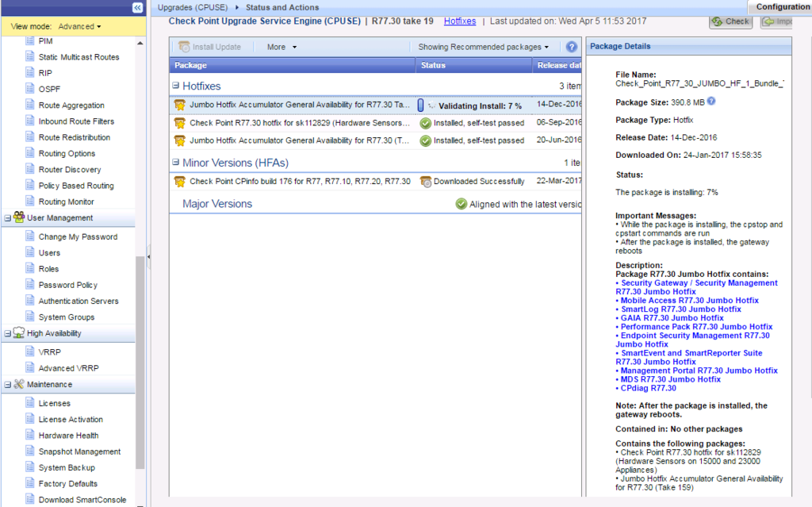This screenshot has width=812, height=507.
Task: Click the page icon next to Licenses
Action: (x=30, y=403)
